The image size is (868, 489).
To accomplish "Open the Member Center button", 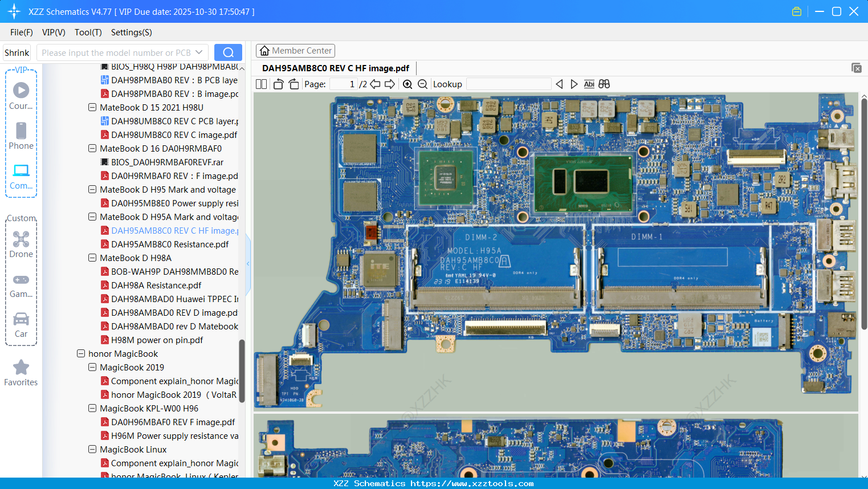I will click(295, 51).
